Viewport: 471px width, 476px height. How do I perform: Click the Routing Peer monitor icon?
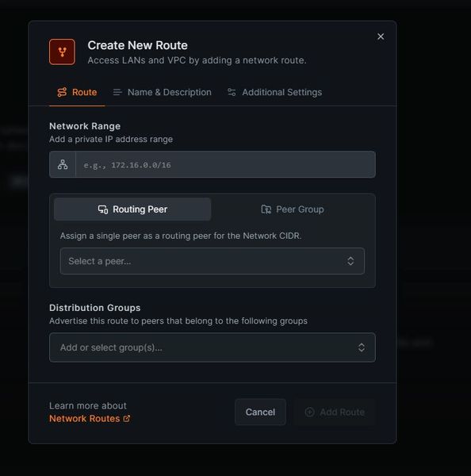(103, 209)
